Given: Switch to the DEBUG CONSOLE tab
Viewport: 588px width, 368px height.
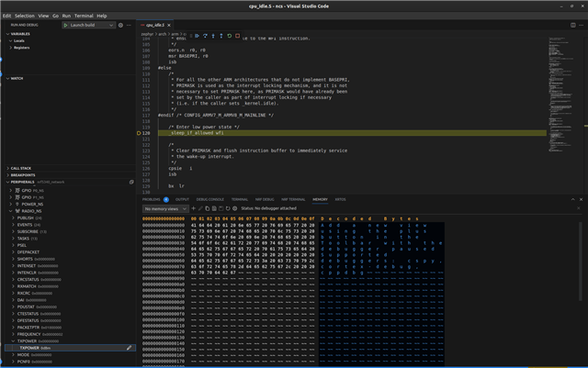Looking at the screenshot, I should tap(210, 198).
